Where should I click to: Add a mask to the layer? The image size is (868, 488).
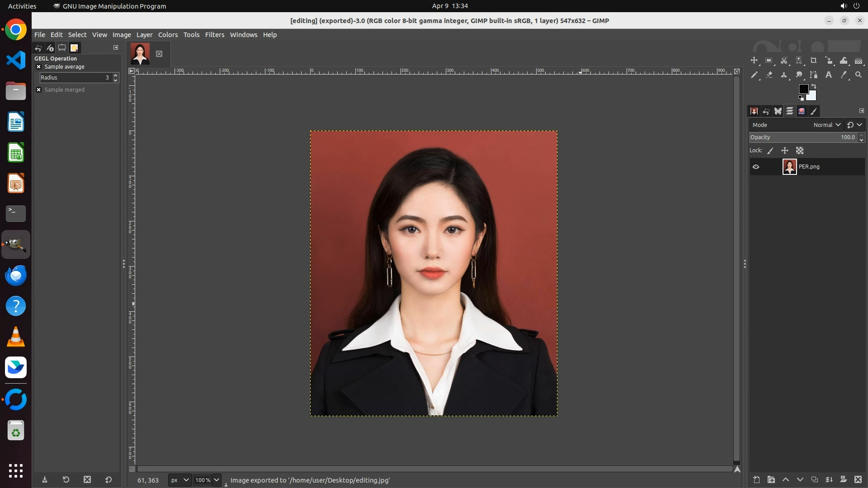844,480
